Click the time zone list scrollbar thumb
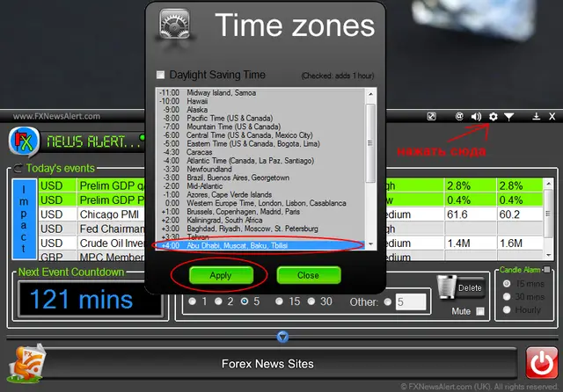The height and width of the screenshot is (392, 563). [371, 143]
